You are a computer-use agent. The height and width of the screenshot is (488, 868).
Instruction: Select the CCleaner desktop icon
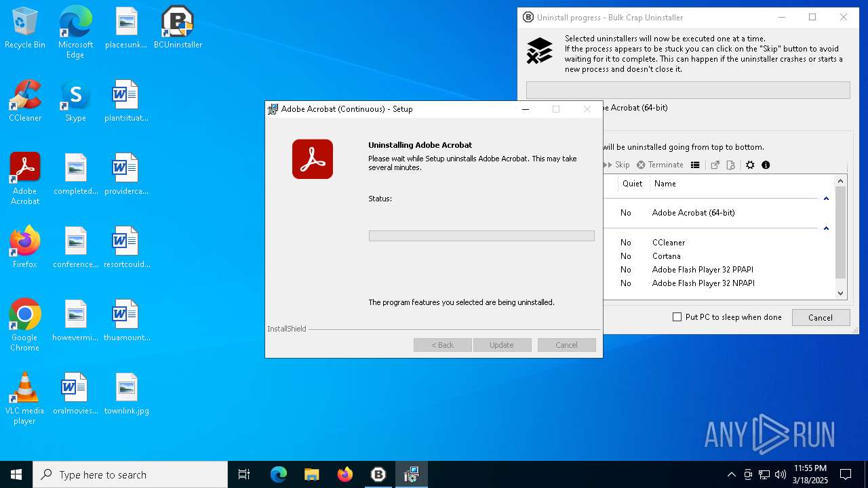tap(25, 102)
